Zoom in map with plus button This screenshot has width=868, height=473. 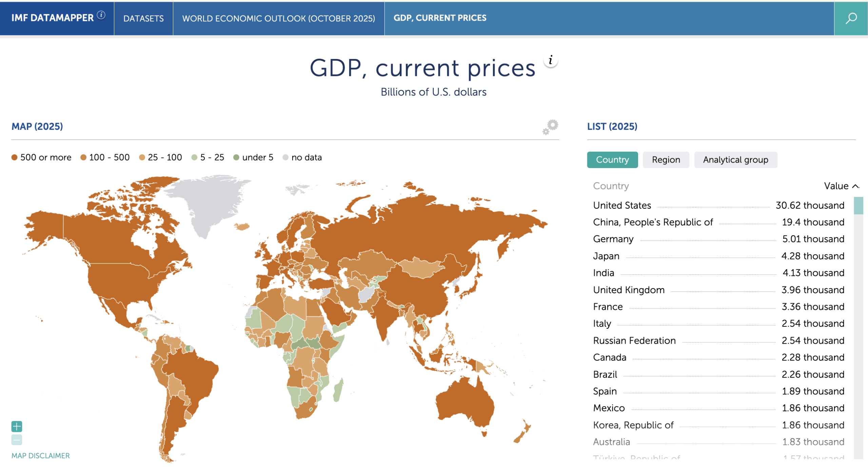pos(17,426)
